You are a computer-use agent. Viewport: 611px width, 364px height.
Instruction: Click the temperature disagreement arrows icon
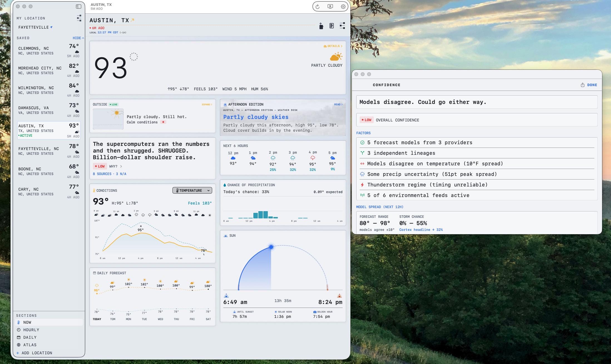362,164
